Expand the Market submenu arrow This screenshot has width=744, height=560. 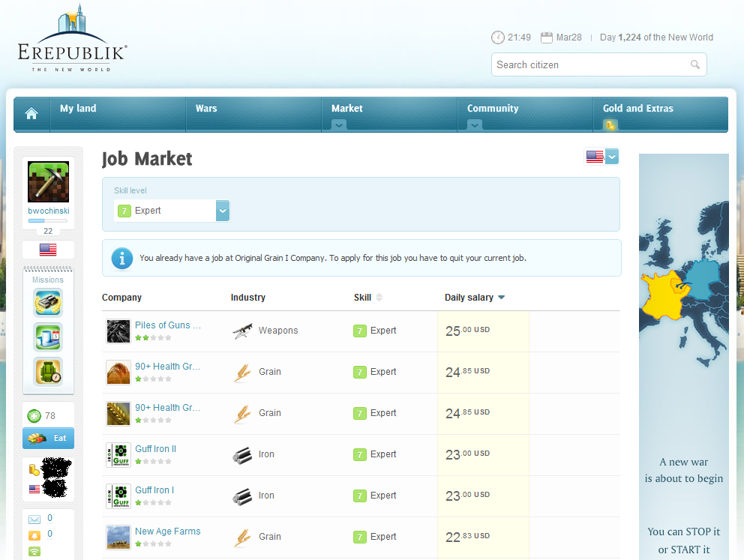coord(339,125)
